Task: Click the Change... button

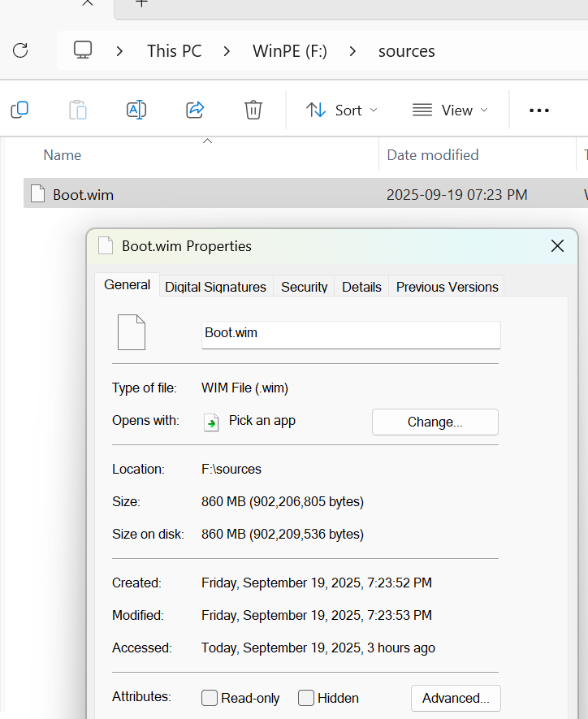Action: pos(435,422)
